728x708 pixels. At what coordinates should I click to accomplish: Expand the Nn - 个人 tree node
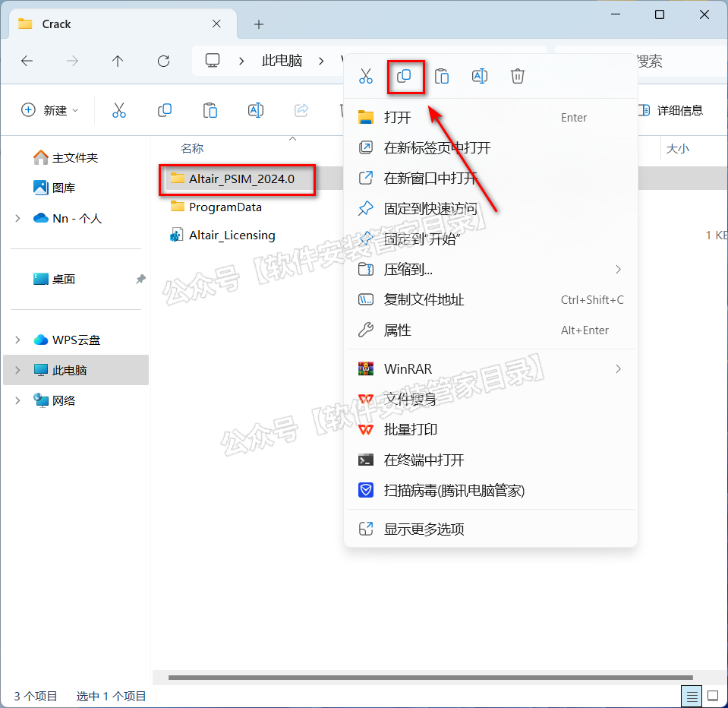[x=17, y=218]
